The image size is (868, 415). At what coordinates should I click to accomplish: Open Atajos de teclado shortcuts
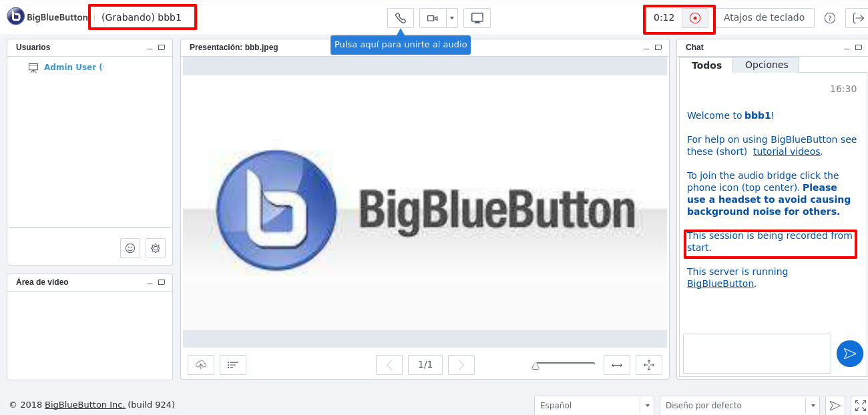tap(764, 18)
